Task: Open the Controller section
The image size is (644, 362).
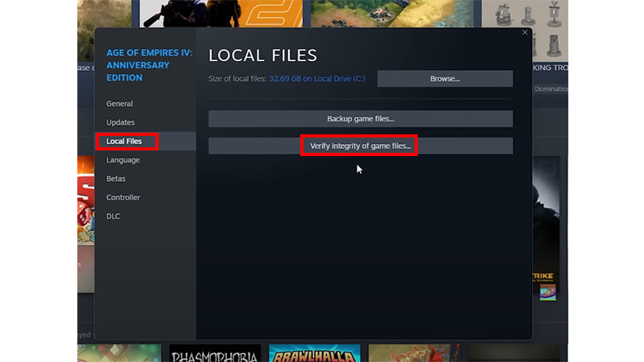Action: (123, 197)
